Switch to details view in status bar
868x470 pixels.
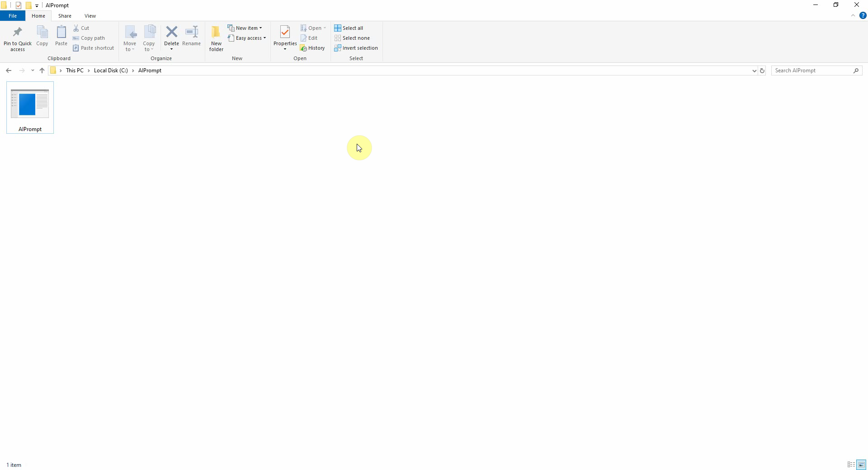851,465
